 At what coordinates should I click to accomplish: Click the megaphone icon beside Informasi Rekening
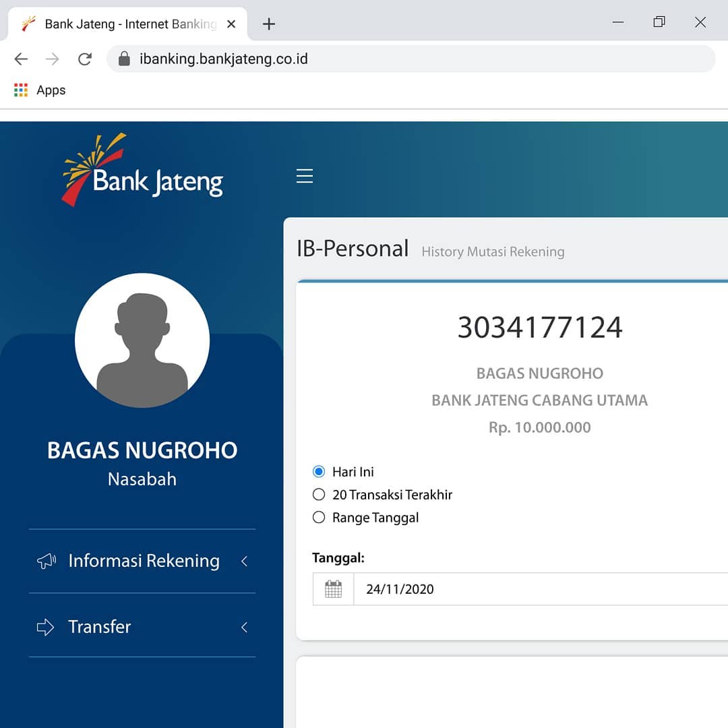(x=47, y=561)
